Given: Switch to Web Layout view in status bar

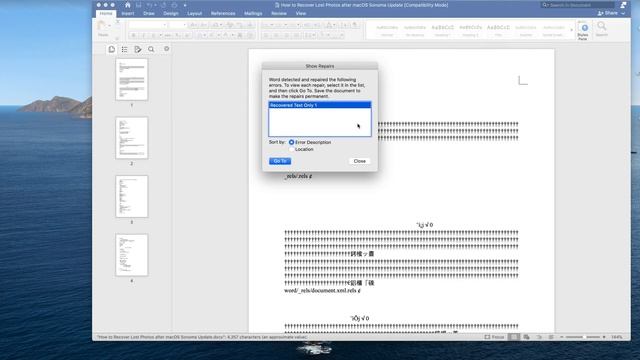Looking at the screenshot, I should [x=527, y=337].
